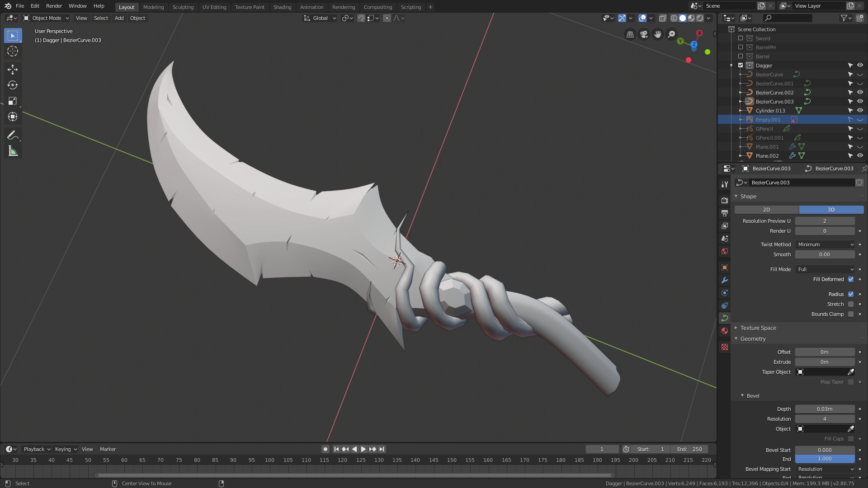Screen dimensions: 868x488
Task: Open the Render menu
Action: pyautogui.click(x=54, y=6)
